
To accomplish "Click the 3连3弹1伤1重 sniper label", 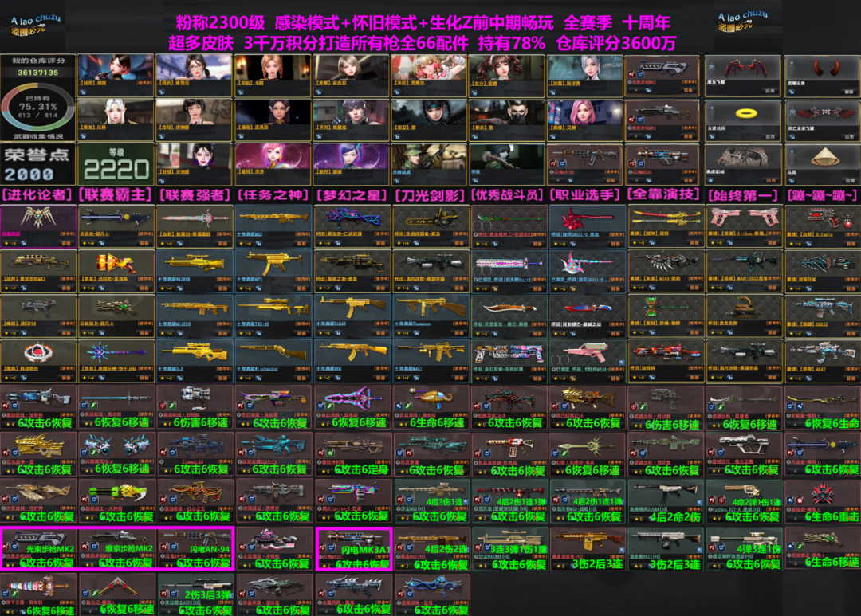I will [x=518, y=549].
